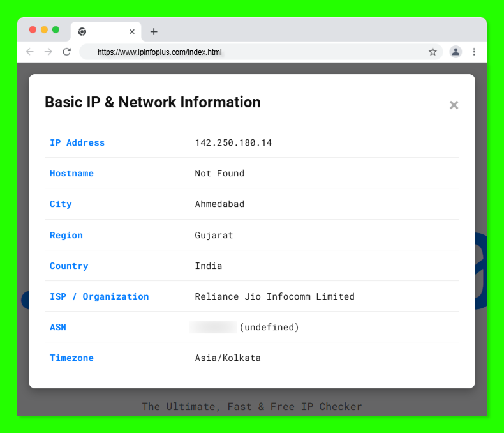Click the 'ISP / Organization' label

click(99, 296)
